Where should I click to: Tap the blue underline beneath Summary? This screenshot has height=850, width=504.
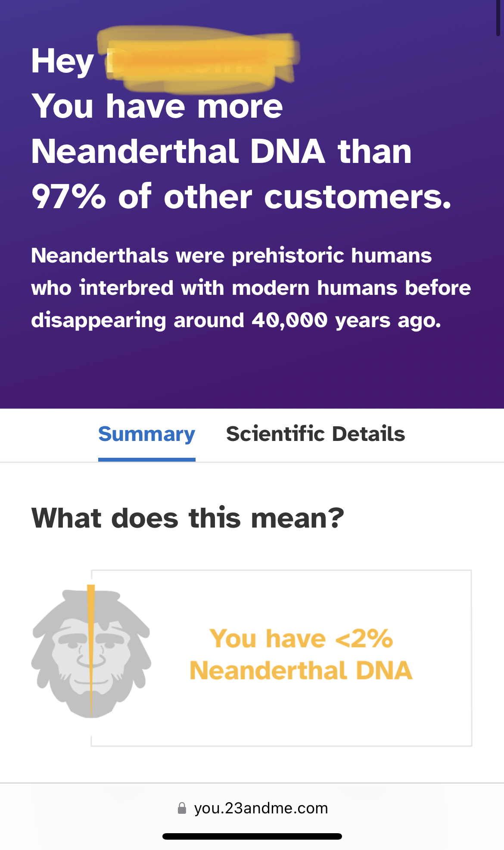[x=147, y=459]
